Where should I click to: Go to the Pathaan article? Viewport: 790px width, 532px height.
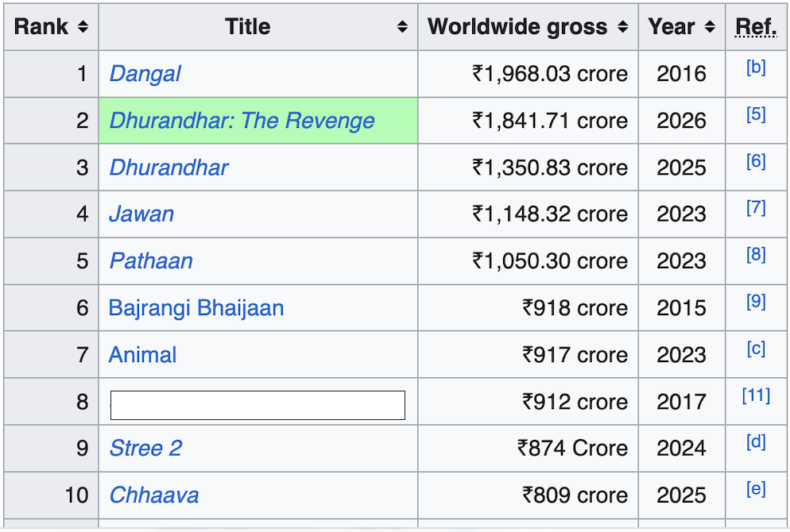click(151, 261)
